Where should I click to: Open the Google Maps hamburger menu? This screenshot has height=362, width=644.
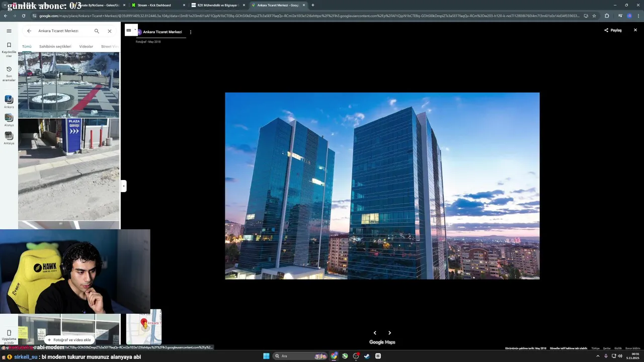point(9,31)
